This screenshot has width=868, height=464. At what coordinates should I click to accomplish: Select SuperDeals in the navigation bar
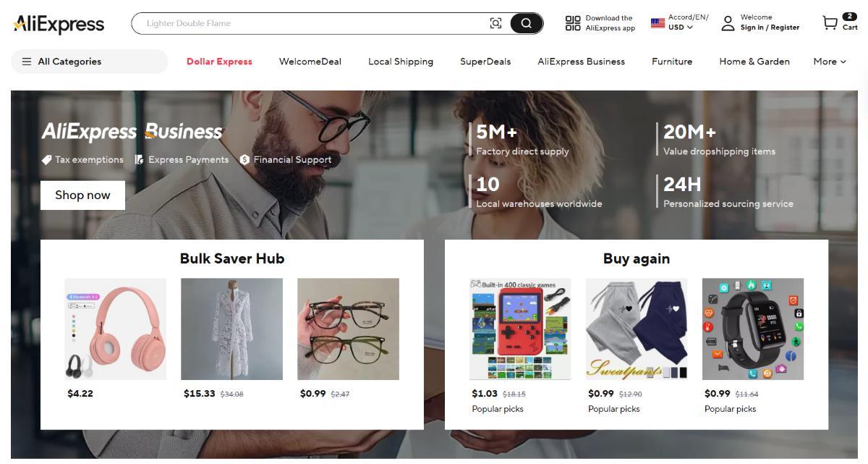(x=485, y=62)
